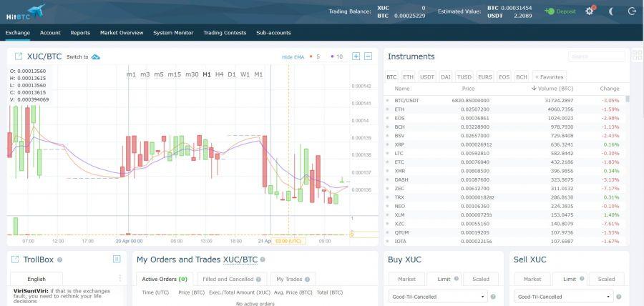Screen dimensions: 644x306
Task: Click the 03:00 (UTC) time axis marker
Action: click(288, 241)
